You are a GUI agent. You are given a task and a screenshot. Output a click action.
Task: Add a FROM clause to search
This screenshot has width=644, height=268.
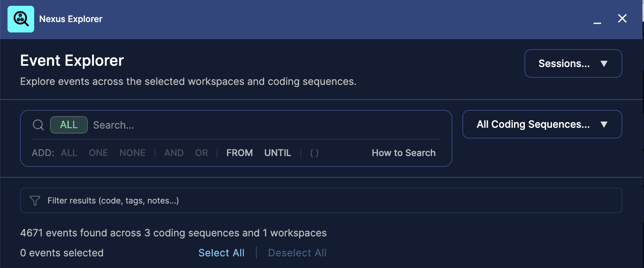(240, 153)
